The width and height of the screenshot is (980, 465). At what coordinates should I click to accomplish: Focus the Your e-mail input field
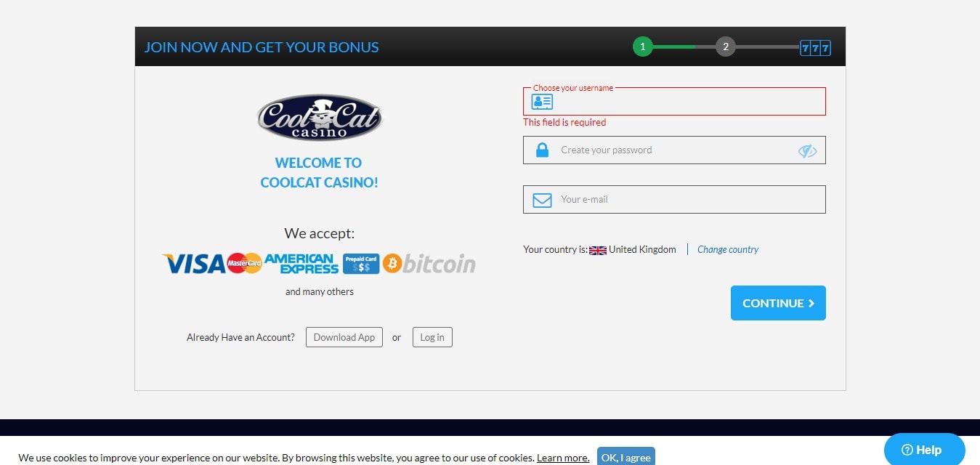(x=674, y=199)
